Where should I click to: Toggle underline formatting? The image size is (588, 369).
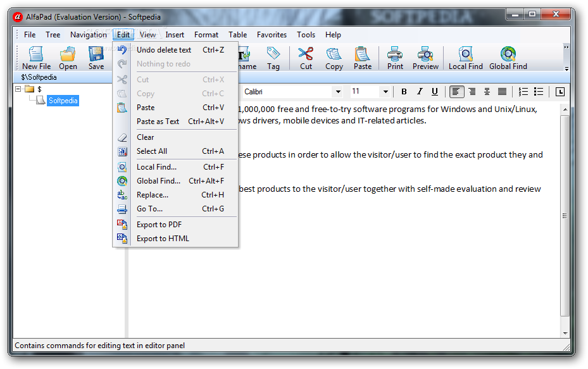point(435,92)
